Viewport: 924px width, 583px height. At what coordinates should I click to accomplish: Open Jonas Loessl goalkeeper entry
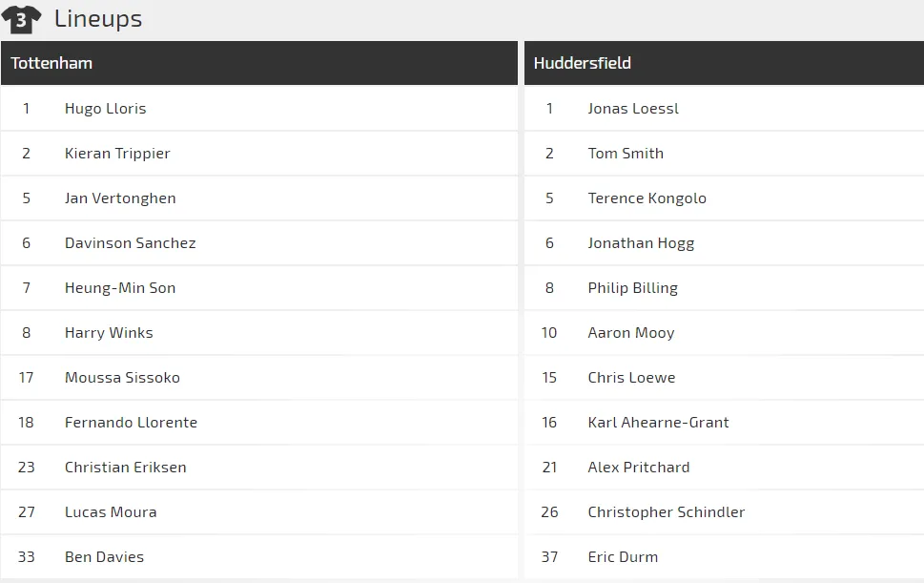[633, 109]
